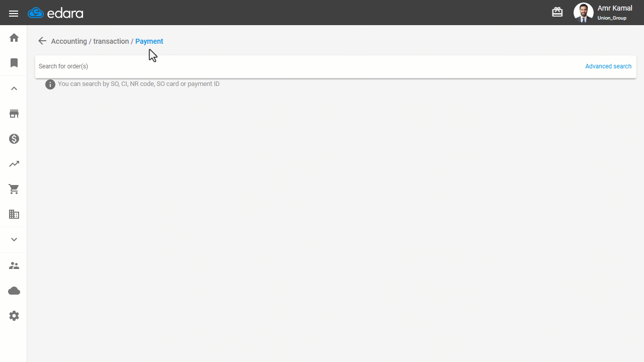Screen dimensions: 644x362
Task: Click the transaction breadcrumb
Action: [111, 41]
